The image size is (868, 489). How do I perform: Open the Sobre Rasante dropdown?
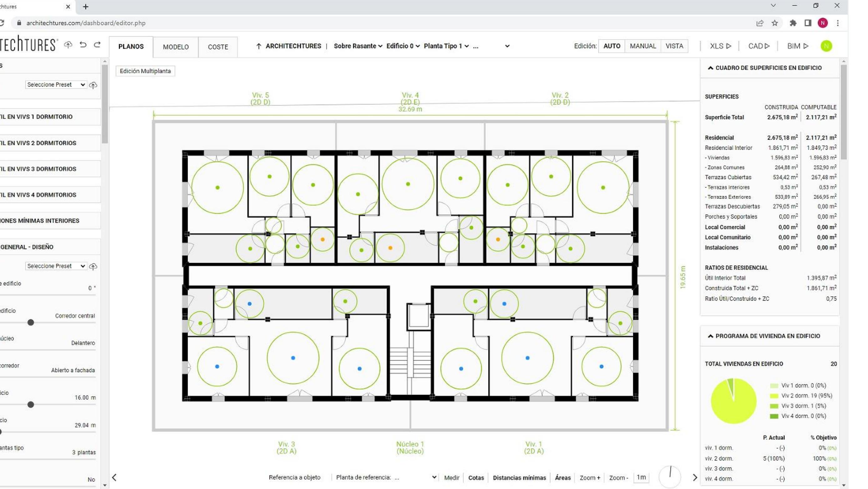coord(358,46)
